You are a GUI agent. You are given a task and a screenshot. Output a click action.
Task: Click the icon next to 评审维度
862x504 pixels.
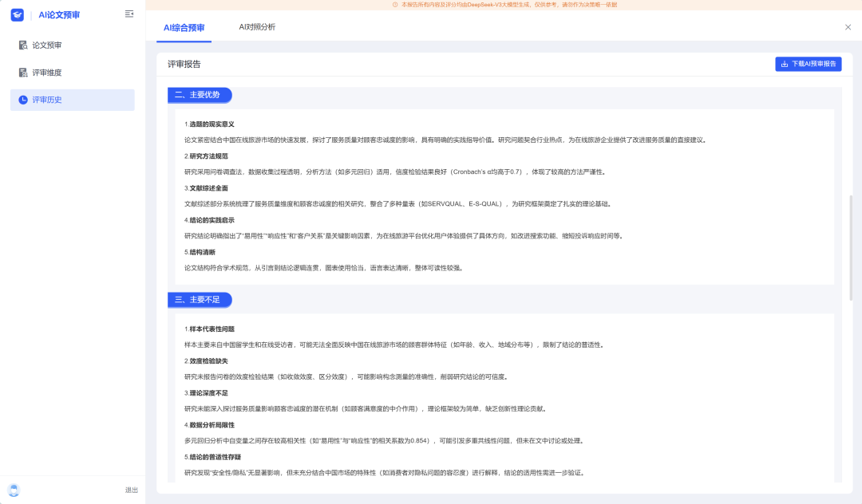pos(23,73)
